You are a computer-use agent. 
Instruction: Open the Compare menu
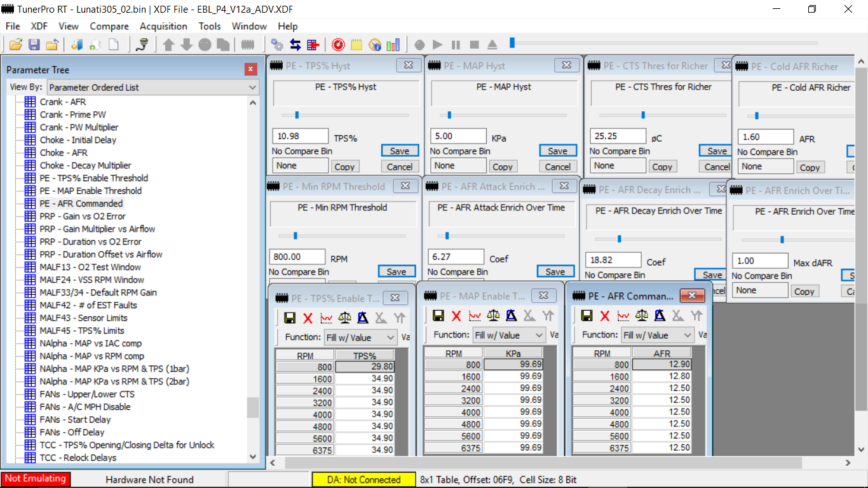pos(109,26)
